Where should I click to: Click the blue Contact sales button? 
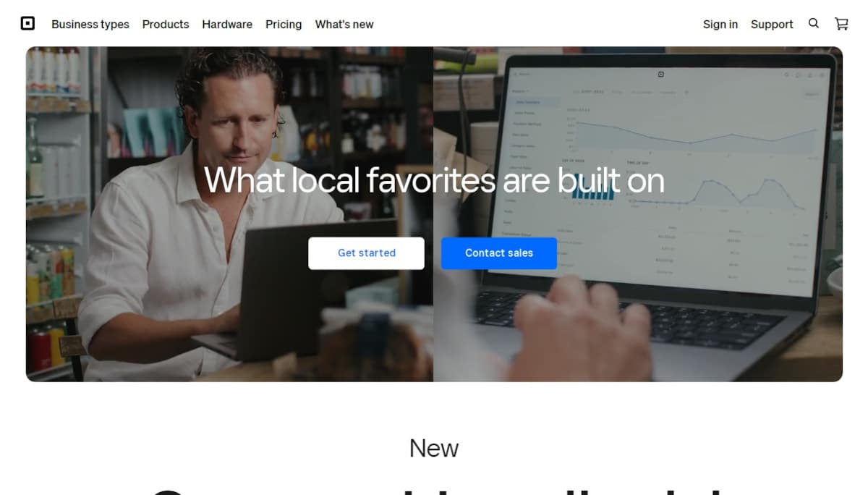coord(498,253)
